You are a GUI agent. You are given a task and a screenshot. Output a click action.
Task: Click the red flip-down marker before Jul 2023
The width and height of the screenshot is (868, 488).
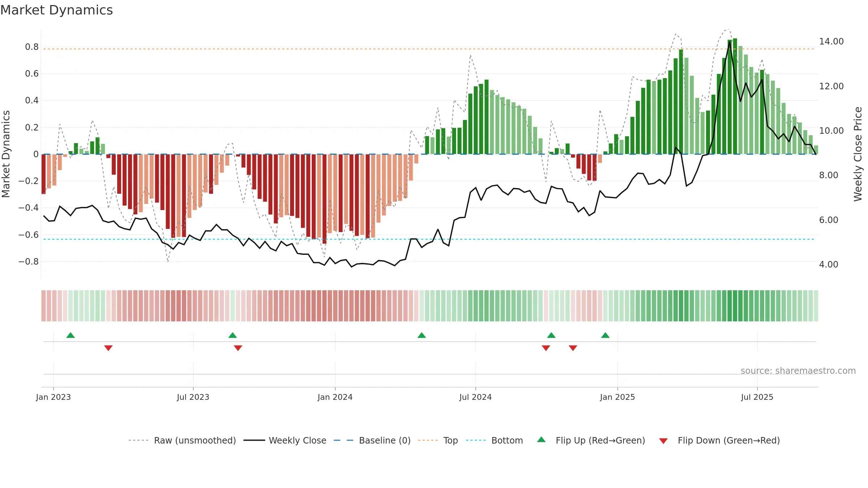pos(109,348)
